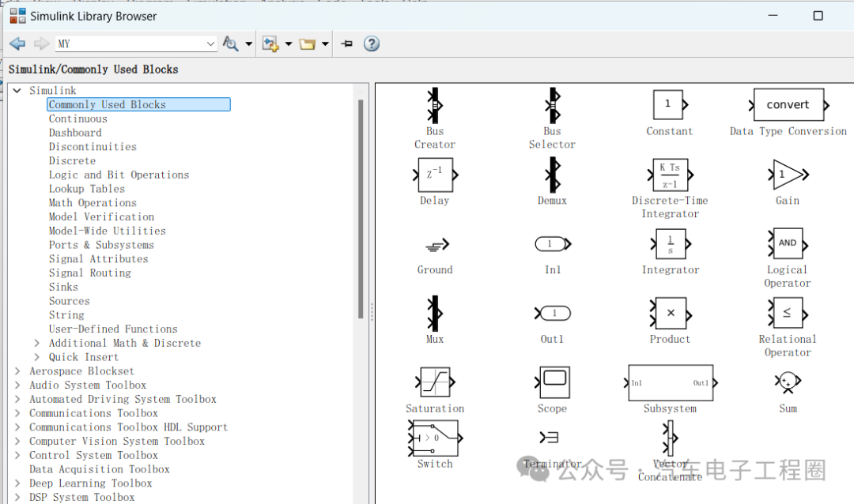The height and width of the screenshot is (504, 854).
Task: Open the Sinks library
Action: (x=63, y=287)
